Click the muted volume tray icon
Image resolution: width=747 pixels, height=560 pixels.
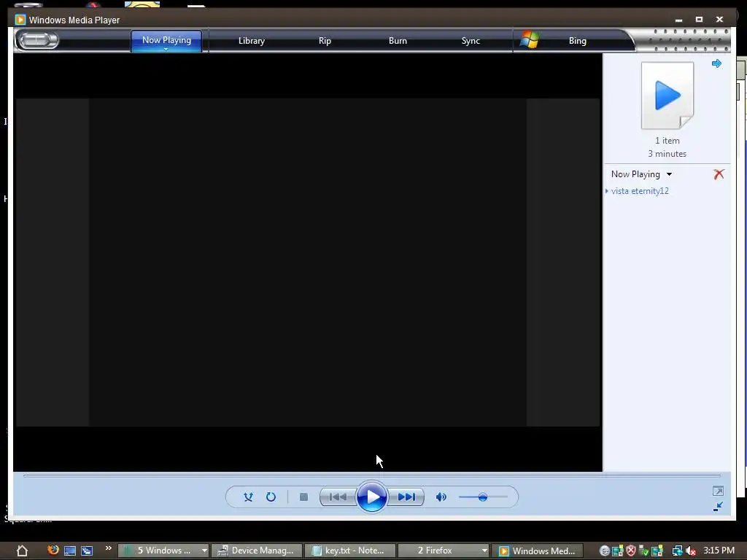click(690, 551)
